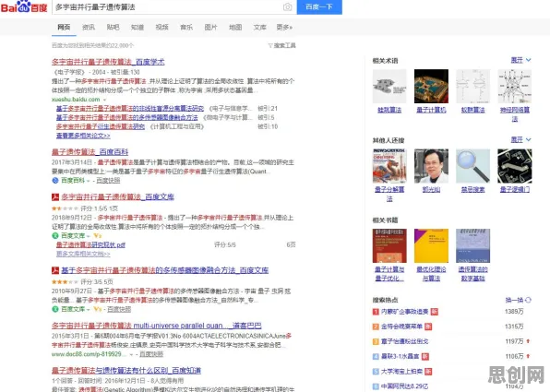Click the star rating showing 3/5

pos(65,281)
